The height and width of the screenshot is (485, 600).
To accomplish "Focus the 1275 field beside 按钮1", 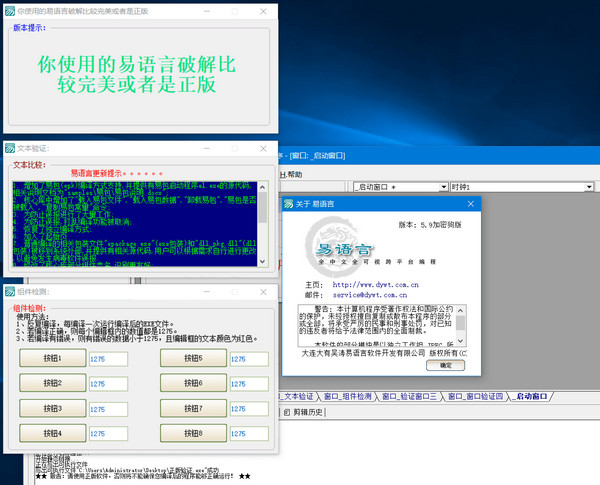I will tap(108, 359).
